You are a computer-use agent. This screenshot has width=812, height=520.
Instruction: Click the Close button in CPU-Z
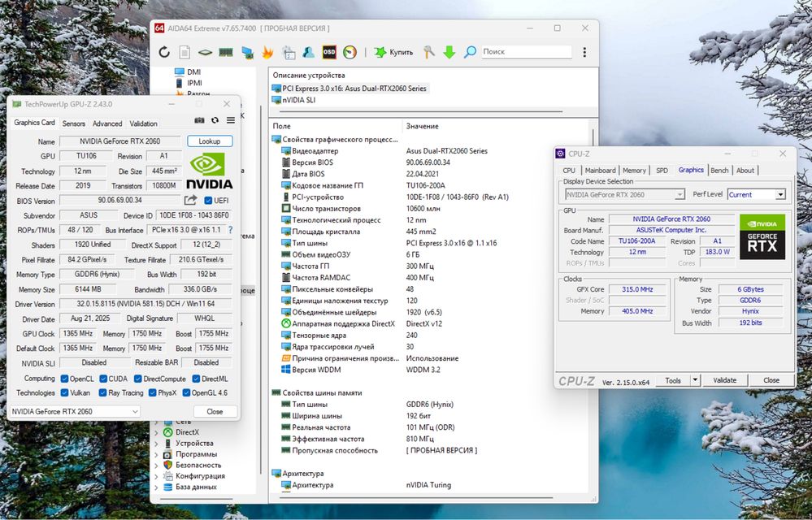(771, 380)
